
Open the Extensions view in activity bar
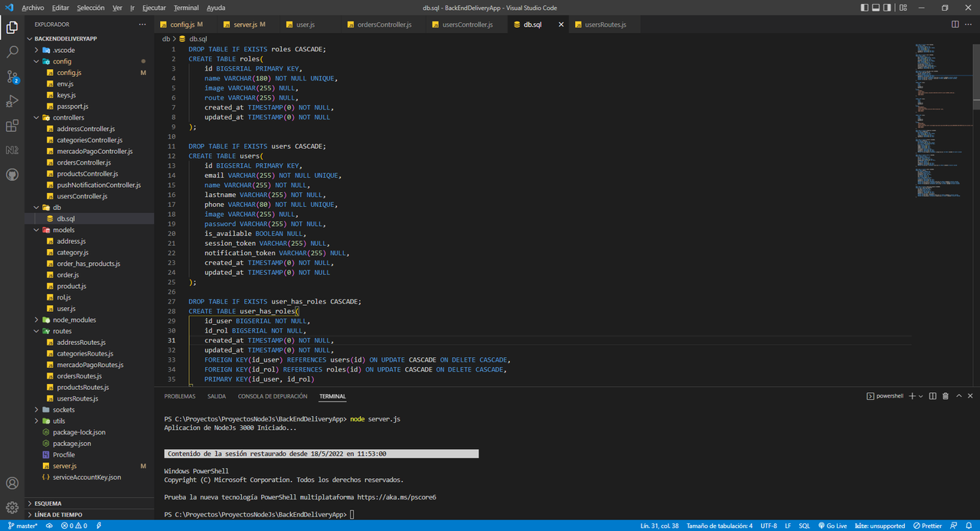(12, 126)
